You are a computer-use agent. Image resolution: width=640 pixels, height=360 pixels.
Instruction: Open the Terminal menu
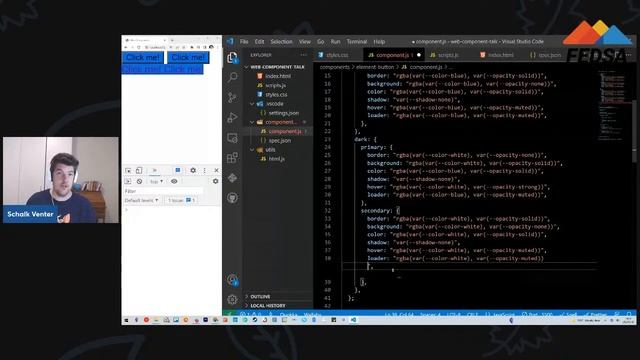(x=357, y=42)
